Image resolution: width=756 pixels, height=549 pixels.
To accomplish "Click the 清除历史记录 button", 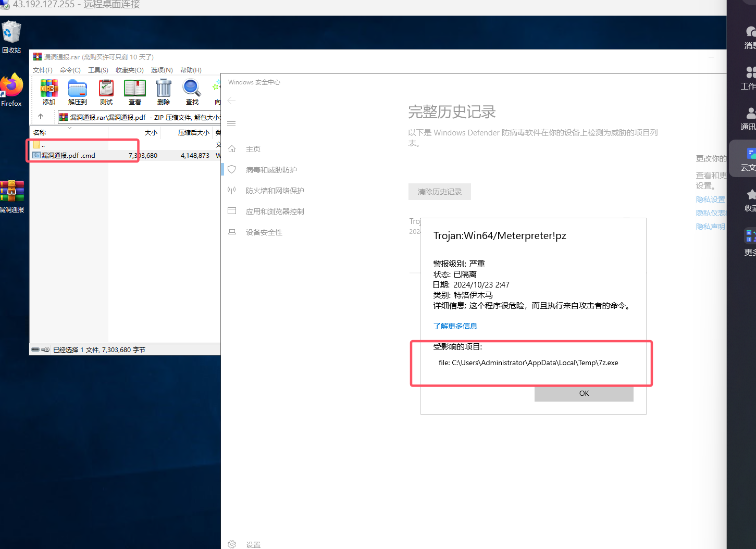I will tap(440, 192).
